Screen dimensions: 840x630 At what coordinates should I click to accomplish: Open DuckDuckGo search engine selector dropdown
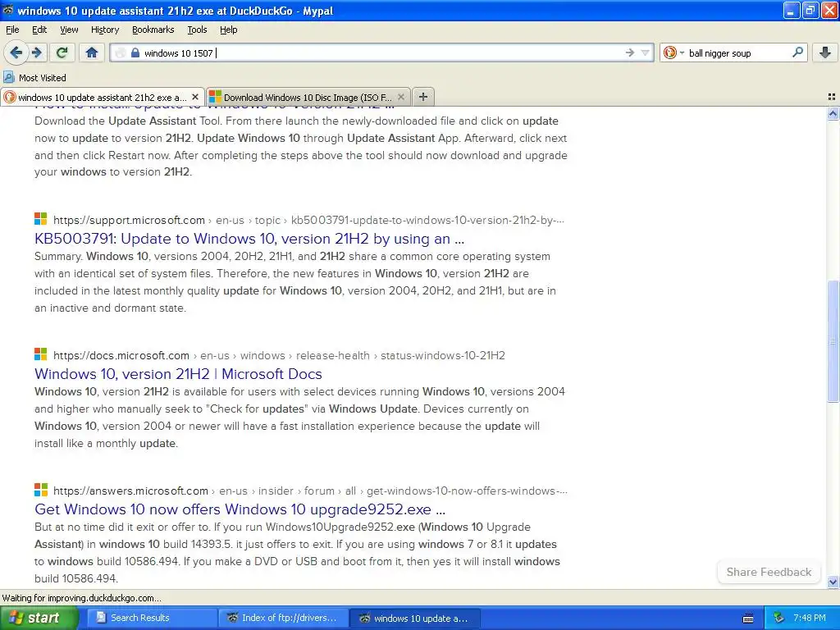coord(673,52)
